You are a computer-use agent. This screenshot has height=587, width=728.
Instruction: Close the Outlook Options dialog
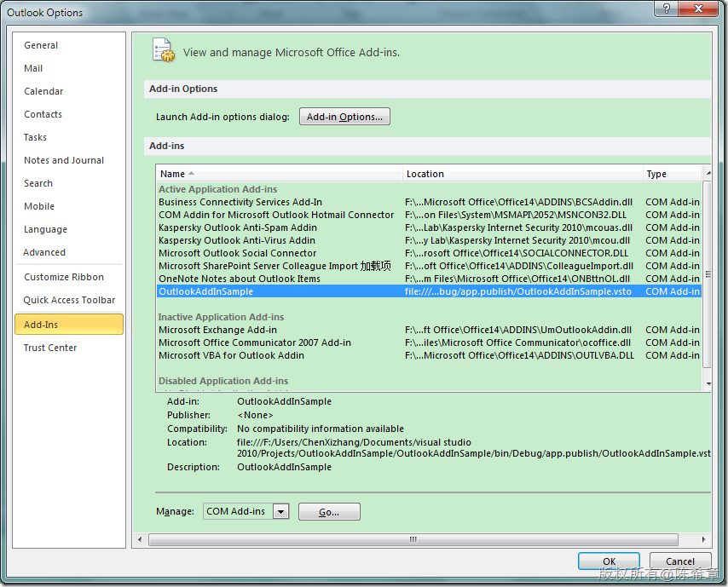tap(699, 9)
